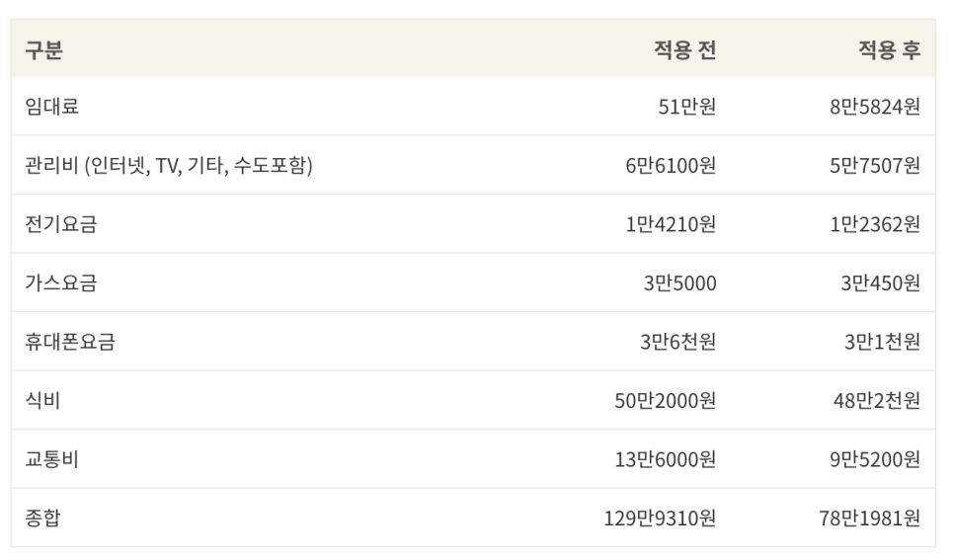Click the 적용 후 column header

890,49
